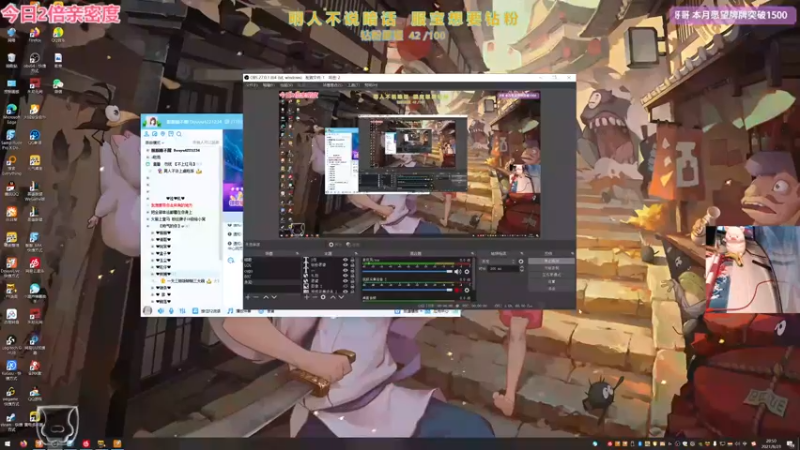Open YY free-mode dropdown above channel list
The image size is (800, 450).
(x=155, y=142)
